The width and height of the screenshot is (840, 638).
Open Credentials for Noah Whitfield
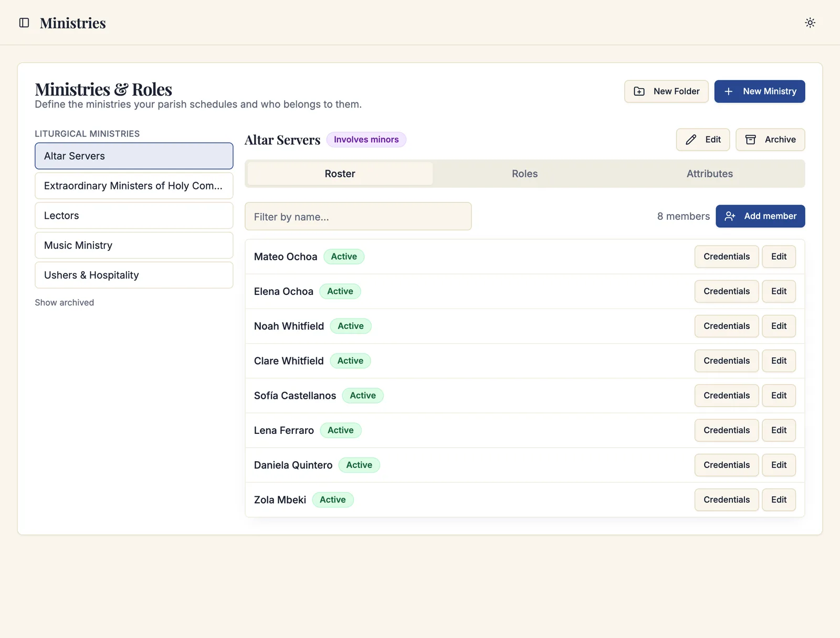pyautogui.click(x=727, y=326)
